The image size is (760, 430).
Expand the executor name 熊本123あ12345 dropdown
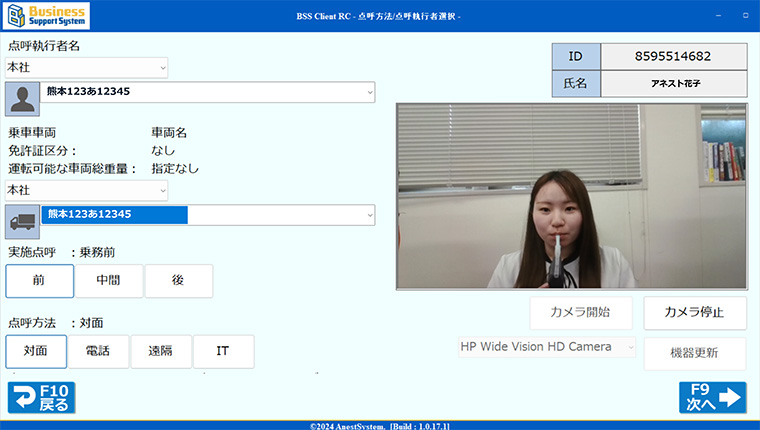pyautogui.click(x=207, y=92)
